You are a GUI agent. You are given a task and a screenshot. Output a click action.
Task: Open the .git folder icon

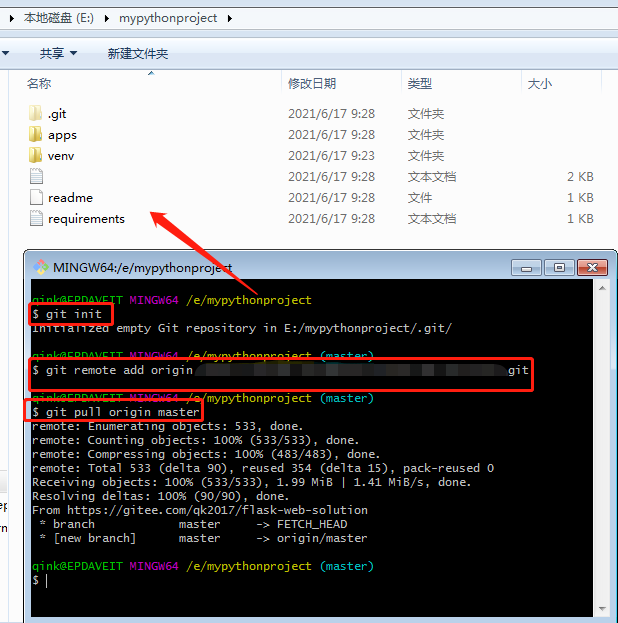pyautogui.click(x=35, y=113)
